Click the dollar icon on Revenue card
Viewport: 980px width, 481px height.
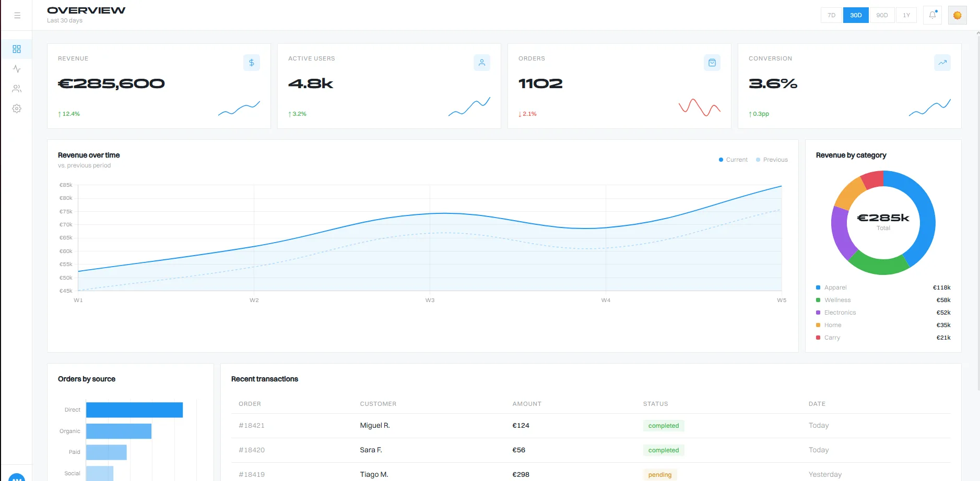[x=252, y=63]
